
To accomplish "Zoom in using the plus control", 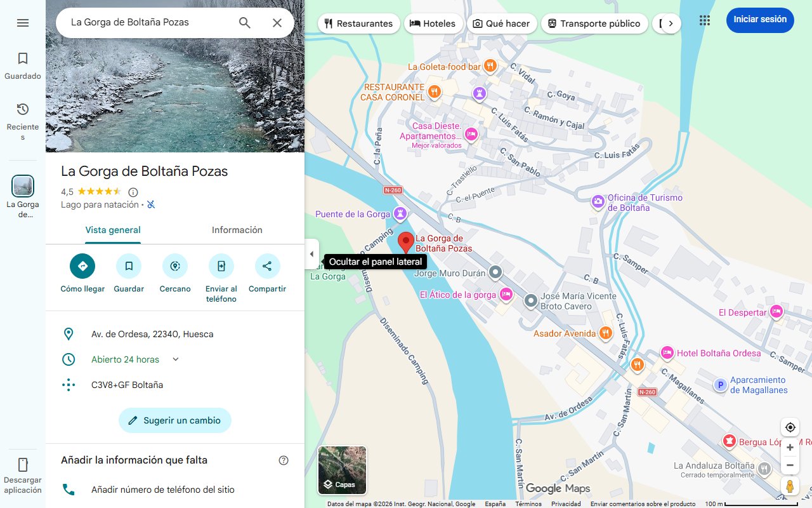I will [790, 447].
